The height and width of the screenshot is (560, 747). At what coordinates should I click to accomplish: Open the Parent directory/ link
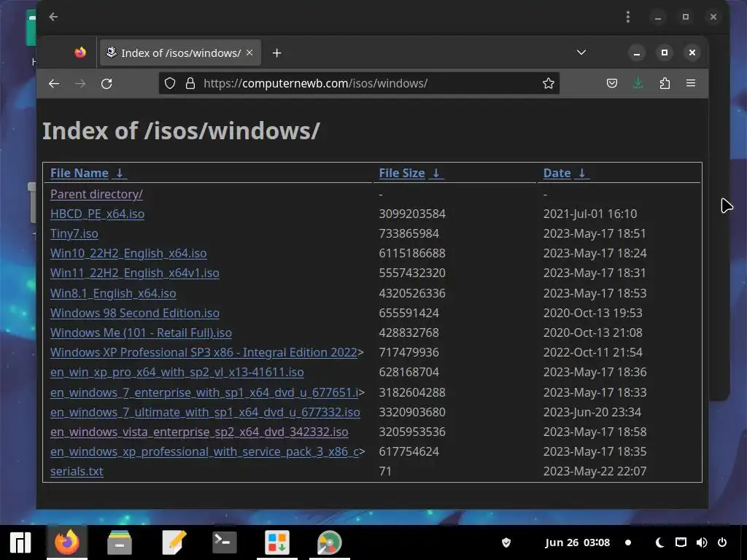tap(96, 194)
